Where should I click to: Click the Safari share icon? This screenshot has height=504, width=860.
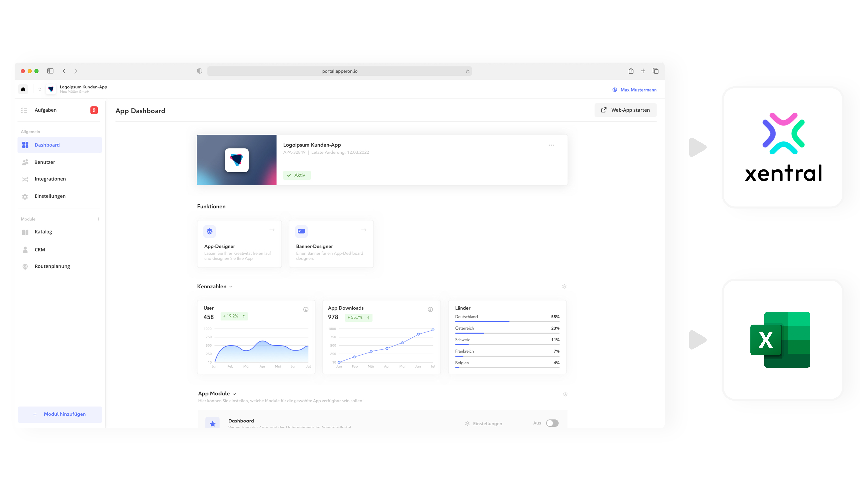pos(631,71)
